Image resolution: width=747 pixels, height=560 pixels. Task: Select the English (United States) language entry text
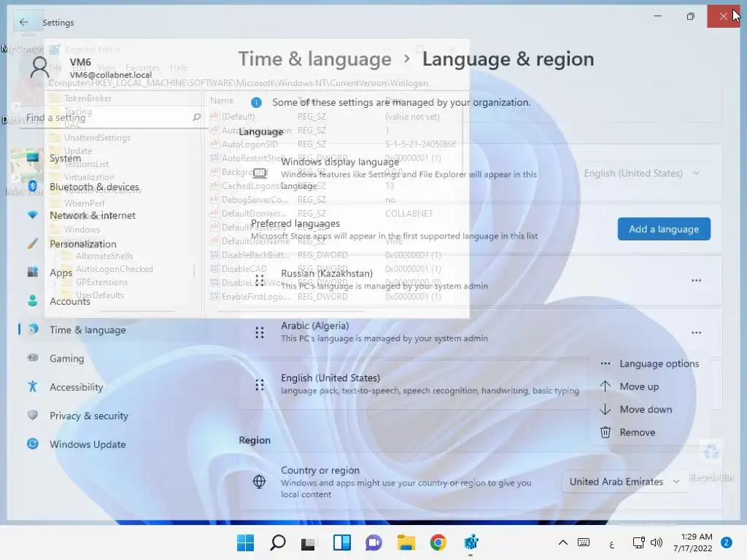[x=330, y=378]
